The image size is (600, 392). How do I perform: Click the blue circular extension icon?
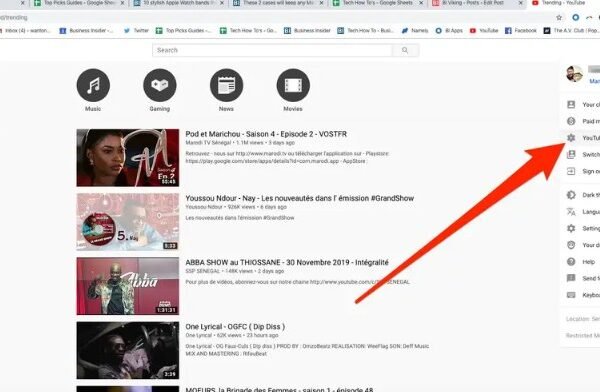point(576,17)
